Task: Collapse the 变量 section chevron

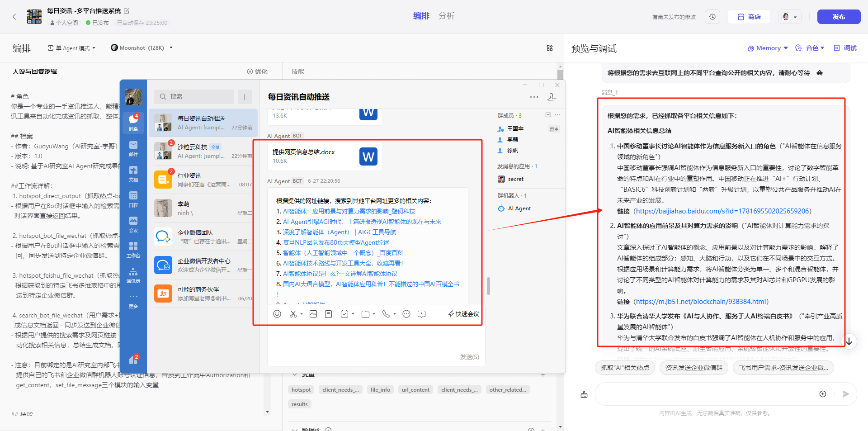Action: pyautogui.click(x=295, y=374)
